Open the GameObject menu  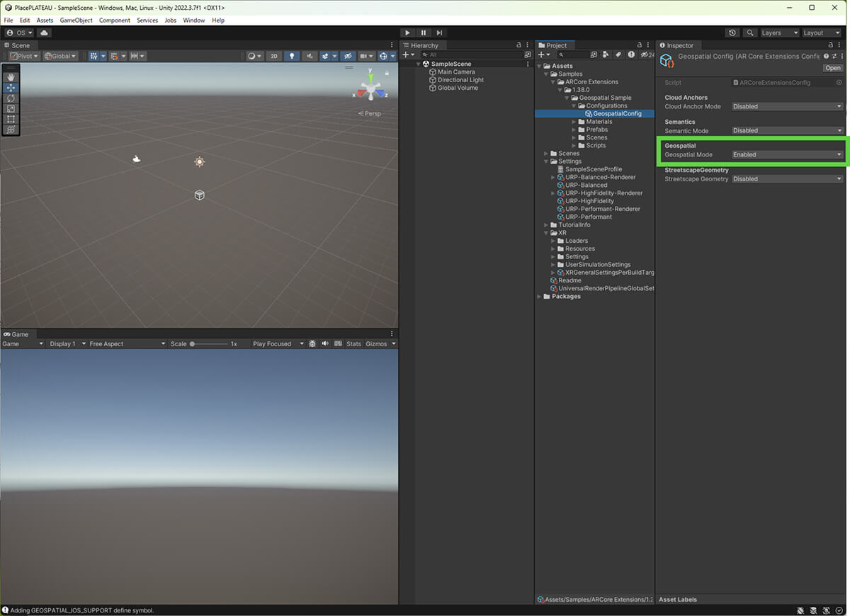(x=76, y=20)
